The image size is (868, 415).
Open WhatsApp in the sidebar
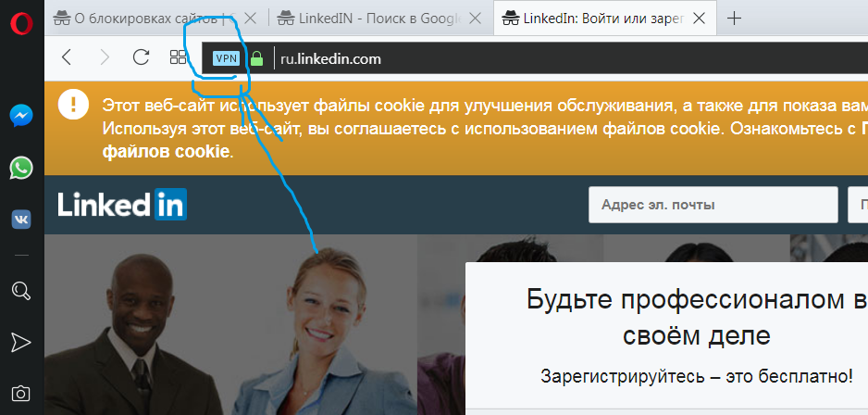(21, 168)
